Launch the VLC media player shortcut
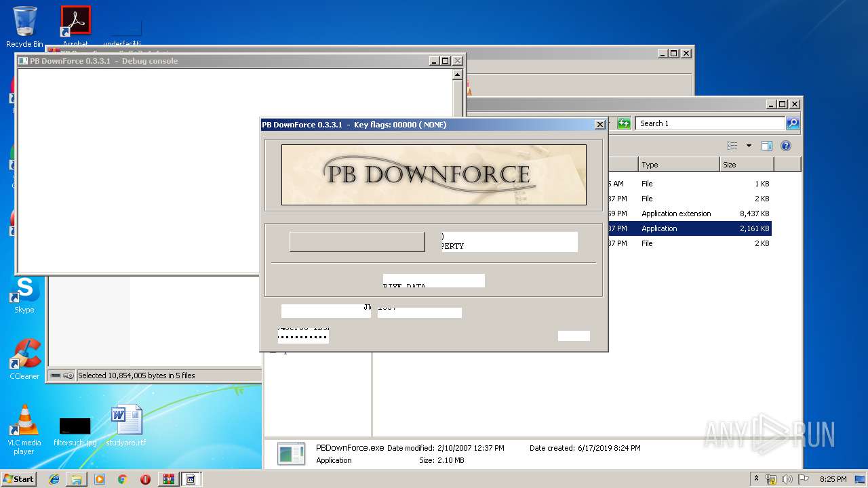Viewport: 868px width, 488px height. 24,429
